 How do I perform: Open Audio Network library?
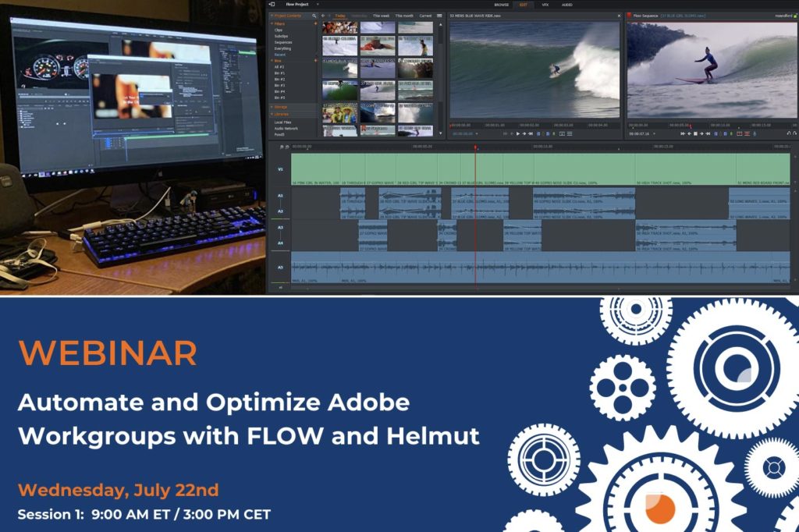pos(286,129)
